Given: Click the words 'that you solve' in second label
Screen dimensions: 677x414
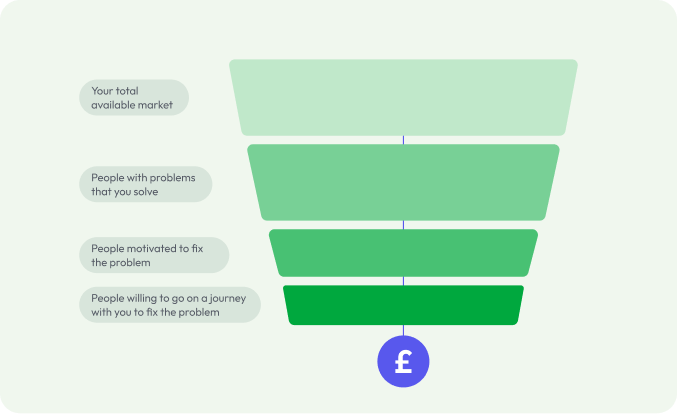Looking at the screenshot, I should click(x=125, y=192).
